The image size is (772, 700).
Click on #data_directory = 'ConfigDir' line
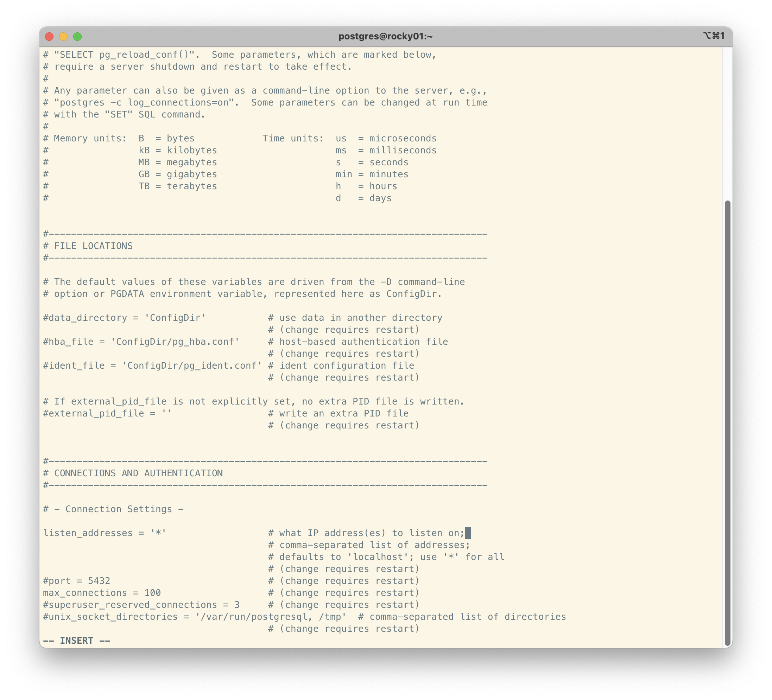124,318
